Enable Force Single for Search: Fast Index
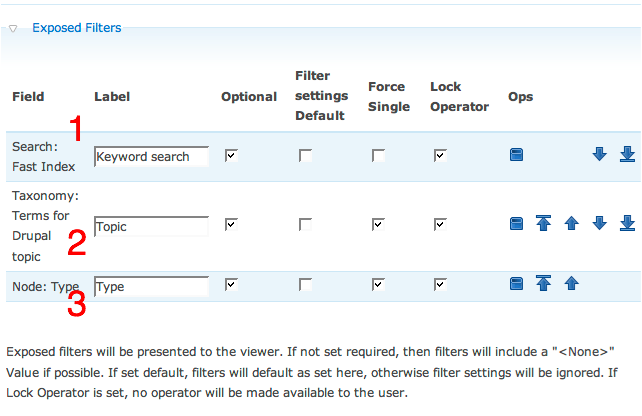642x416 pixels. pos(378,156)
